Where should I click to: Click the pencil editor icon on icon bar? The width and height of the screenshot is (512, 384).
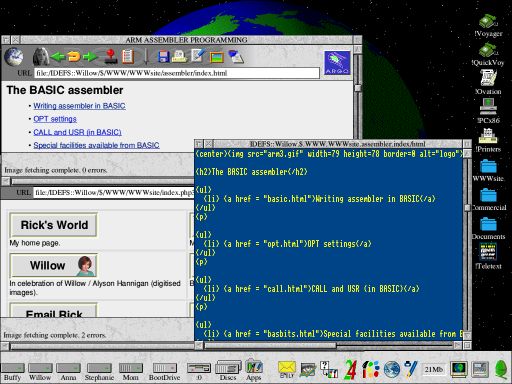[x=410, y=369]
